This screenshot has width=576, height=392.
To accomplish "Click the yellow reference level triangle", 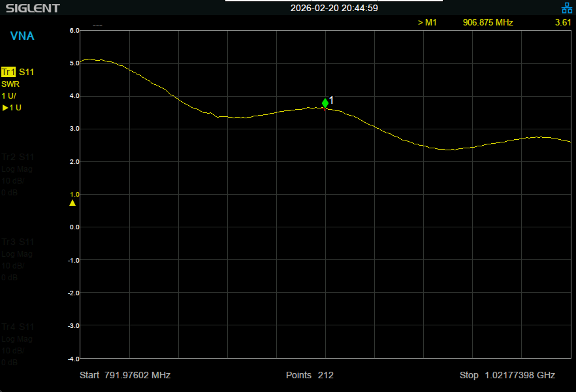I will point(72,203).
